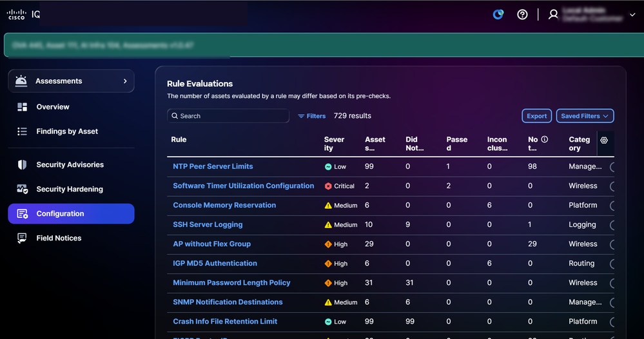Click the Cisco logo
The width and height of the screenshot is (644, 339).
(16, 14)
